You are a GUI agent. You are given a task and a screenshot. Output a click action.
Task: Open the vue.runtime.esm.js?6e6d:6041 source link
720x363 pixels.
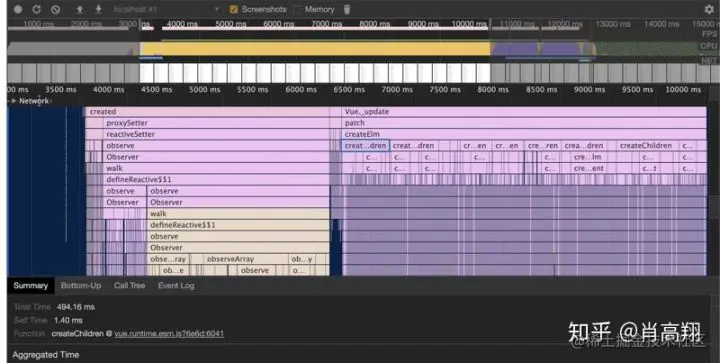pyautogui.click(x=169, y=334)
